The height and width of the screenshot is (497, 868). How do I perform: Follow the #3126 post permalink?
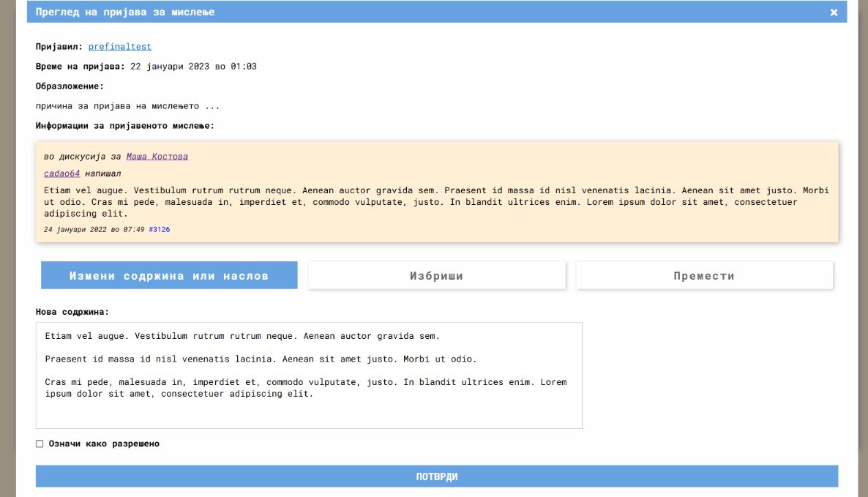(159, 230)
